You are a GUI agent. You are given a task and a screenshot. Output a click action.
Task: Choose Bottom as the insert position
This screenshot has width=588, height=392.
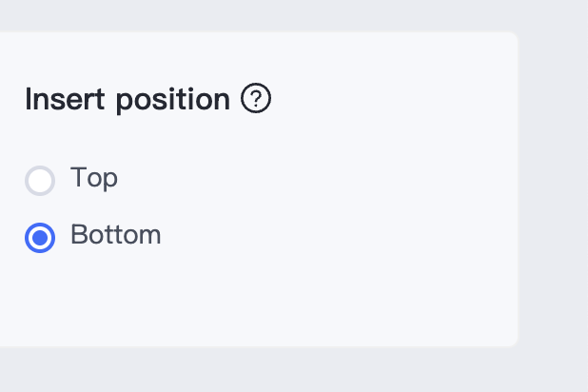coord(40,238)
